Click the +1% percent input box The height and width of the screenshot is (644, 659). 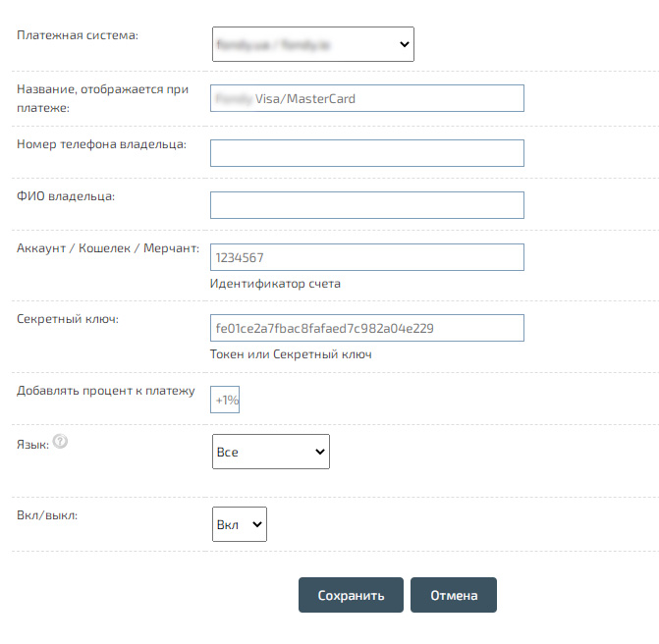coord(225,400)
